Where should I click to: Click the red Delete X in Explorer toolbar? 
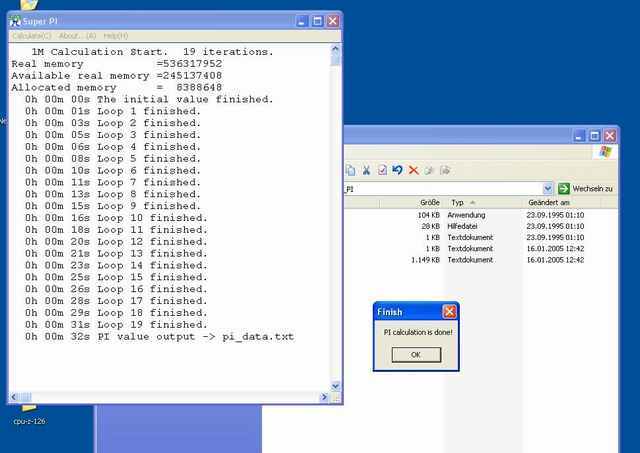(x=413, y=170)
